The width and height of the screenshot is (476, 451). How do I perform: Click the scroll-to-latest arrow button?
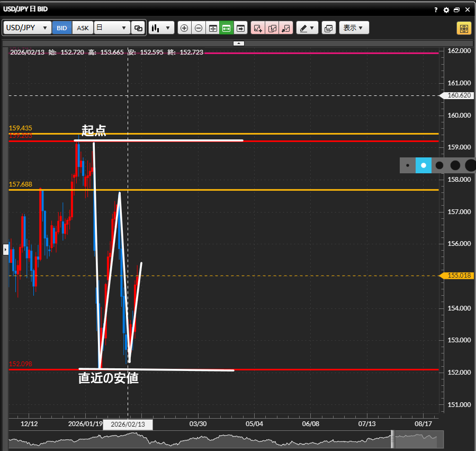click(241, 28)
